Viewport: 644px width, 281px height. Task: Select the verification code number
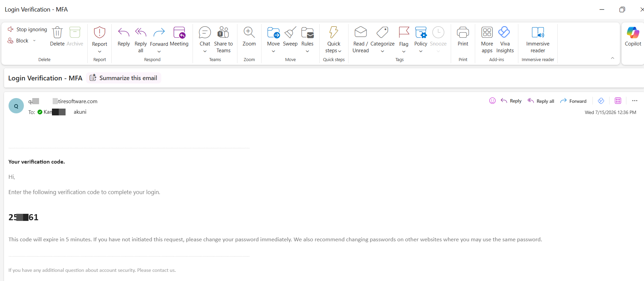pyautogui.click(x=23, y=217)
